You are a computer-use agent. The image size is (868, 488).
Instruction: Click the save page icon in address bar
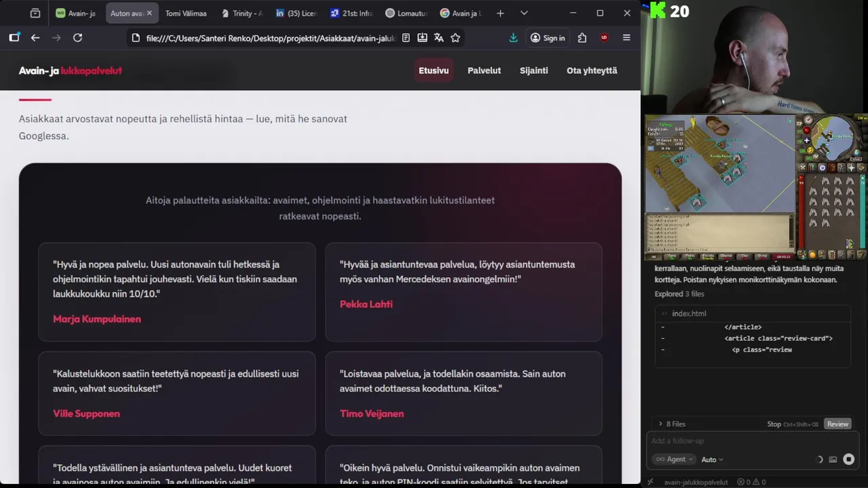click(422, 38)
